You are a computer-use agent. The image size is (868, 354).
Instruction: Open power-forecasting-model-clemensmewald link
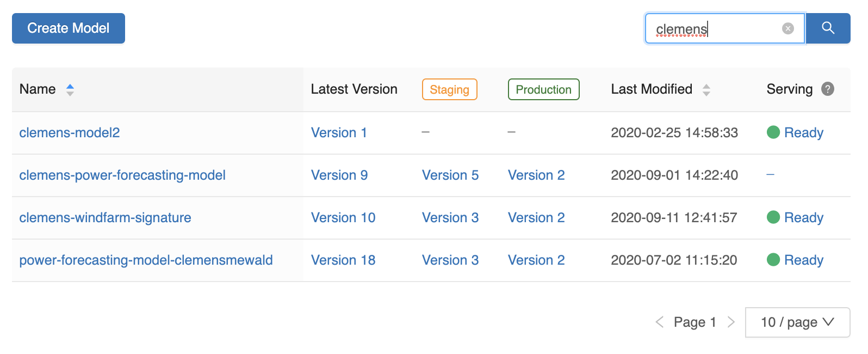coord(146,260)
